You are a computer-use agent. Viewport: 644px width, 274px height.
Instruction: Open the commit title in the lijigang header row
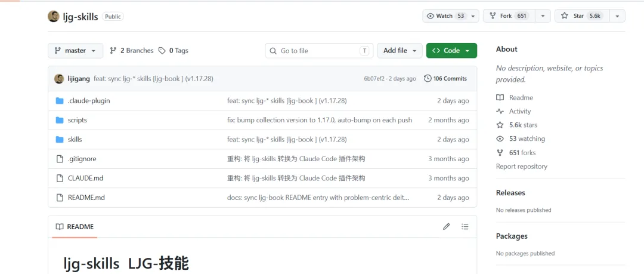[153, 79]
